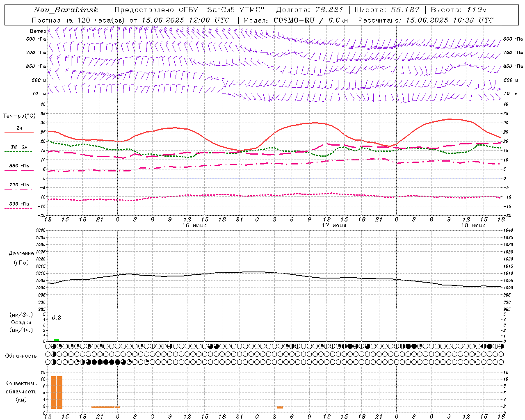Click the (мм/1ч.) precipitation unit label

21,330
